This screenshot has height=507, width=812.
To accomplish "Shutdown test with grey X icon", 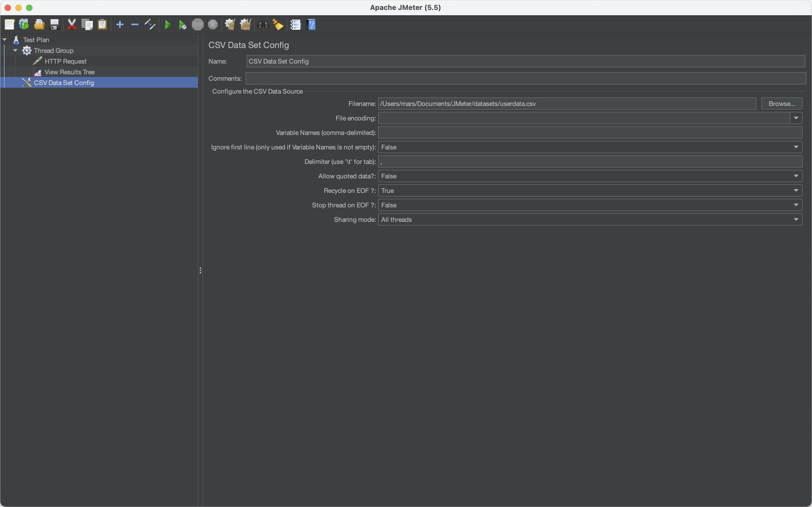I will 213,25.
